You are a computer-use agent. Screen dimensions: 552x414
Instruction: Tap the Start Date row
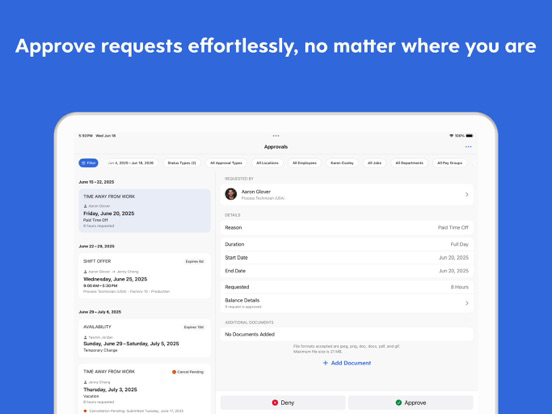(x=347, y=258)
